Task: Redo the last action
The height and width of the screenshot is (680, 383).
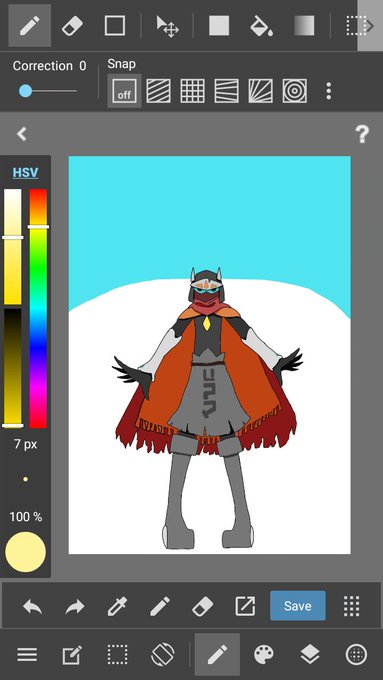Action: click(x=75, y=606)
